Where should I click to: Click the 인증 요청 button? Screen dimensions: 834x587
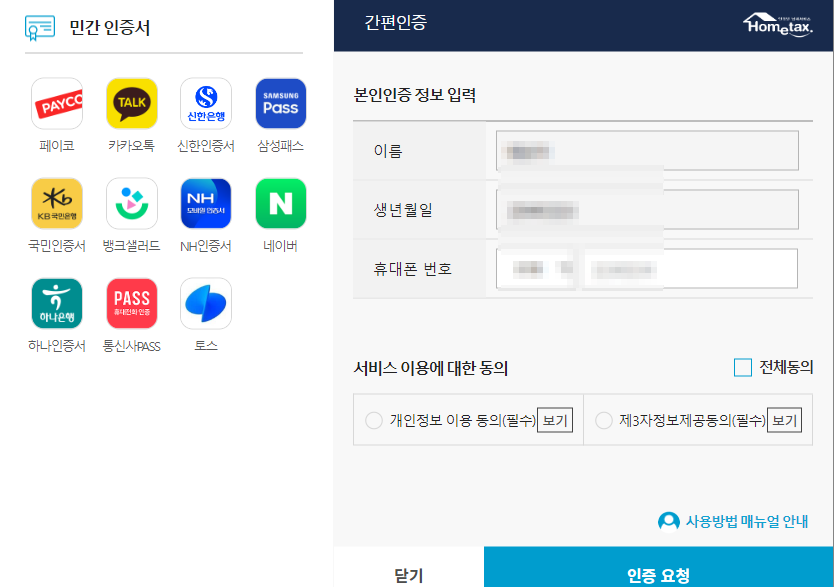(658, 568)
